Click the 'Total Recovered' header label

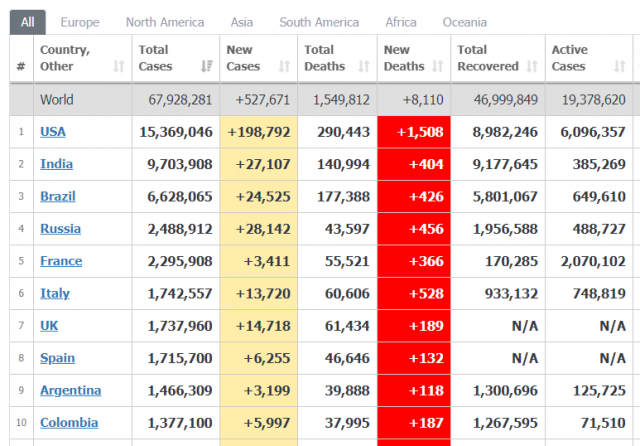pyautogui.click(x=488, y=58)
